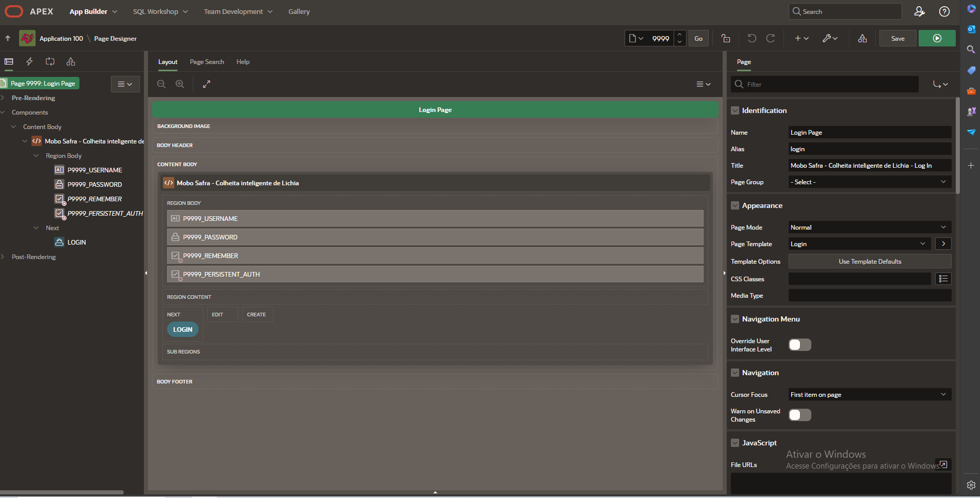Click Use Template Defaults button
The image size is (980, 498).
(x=870, y=262)
